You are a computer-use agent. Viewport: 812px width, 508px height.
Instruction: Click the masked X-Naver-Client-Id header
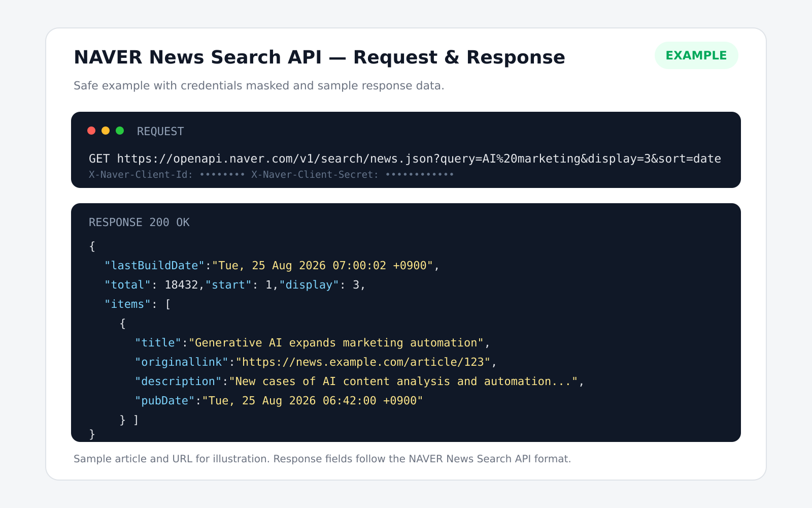point(167,174)
